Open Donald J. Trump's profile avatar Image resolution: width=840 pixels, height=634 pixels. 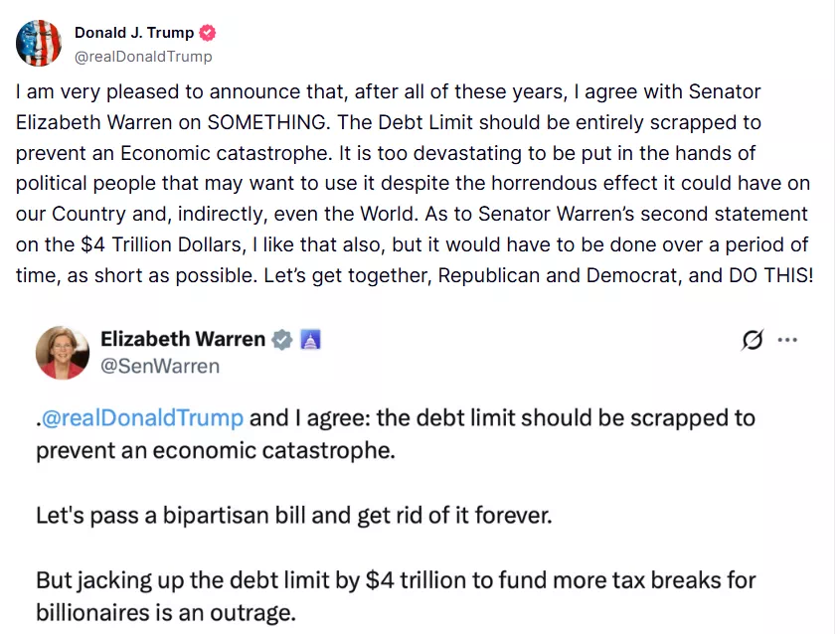point(39,44)
